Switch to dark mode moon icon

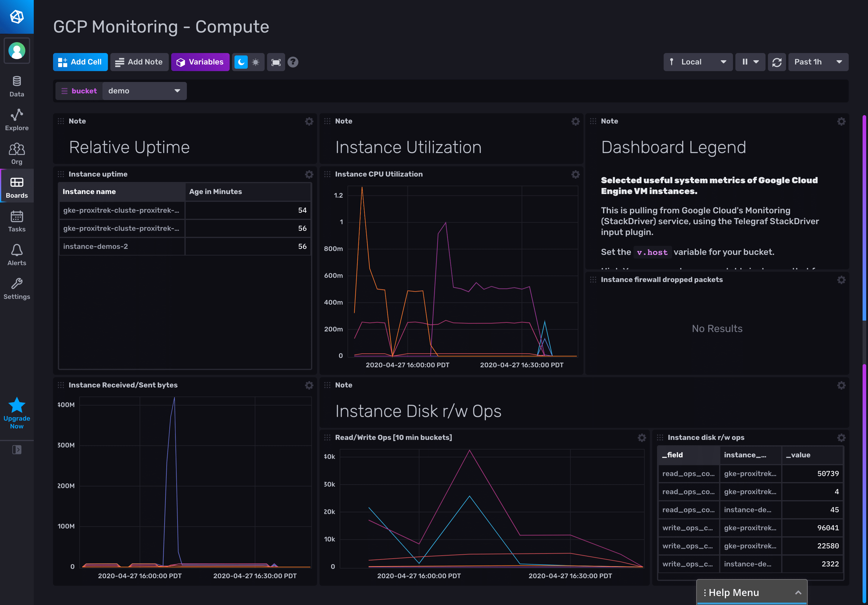click(241, 62)
